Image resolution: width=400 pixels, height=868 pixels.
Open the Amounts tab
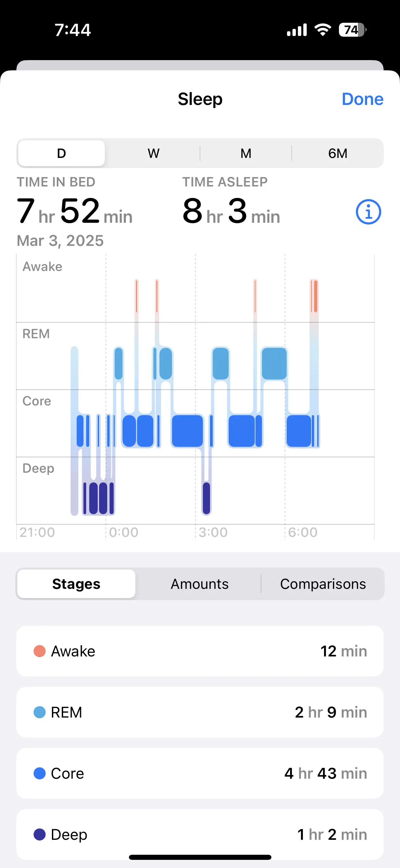click(199, 584)
